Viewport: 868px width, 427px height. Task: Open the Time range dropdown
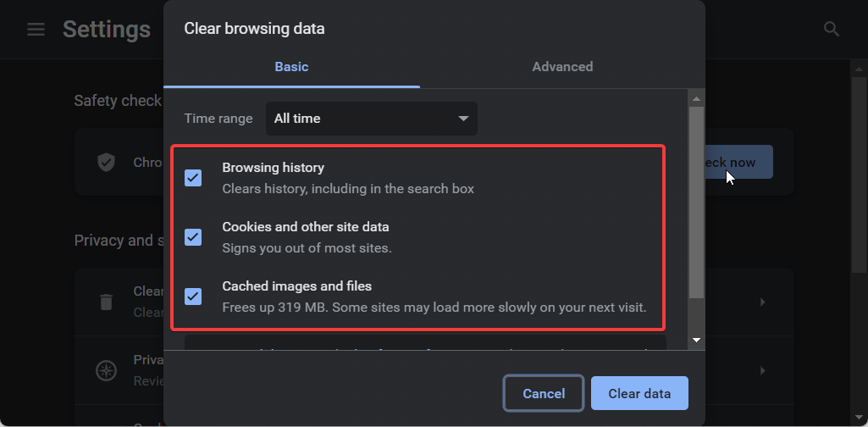[371, 119]
